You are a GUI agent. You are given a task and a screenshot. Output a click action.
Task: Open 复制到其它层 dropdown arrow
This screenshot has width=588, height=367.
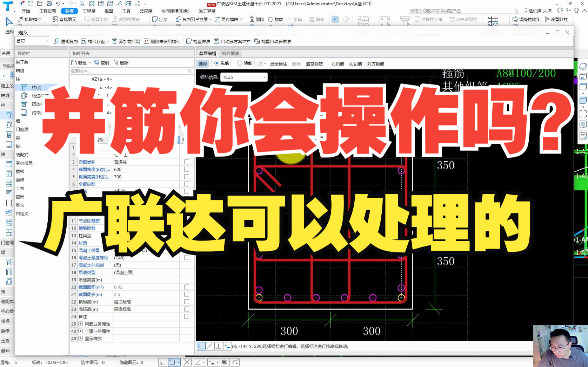click(x=211, y=20)
